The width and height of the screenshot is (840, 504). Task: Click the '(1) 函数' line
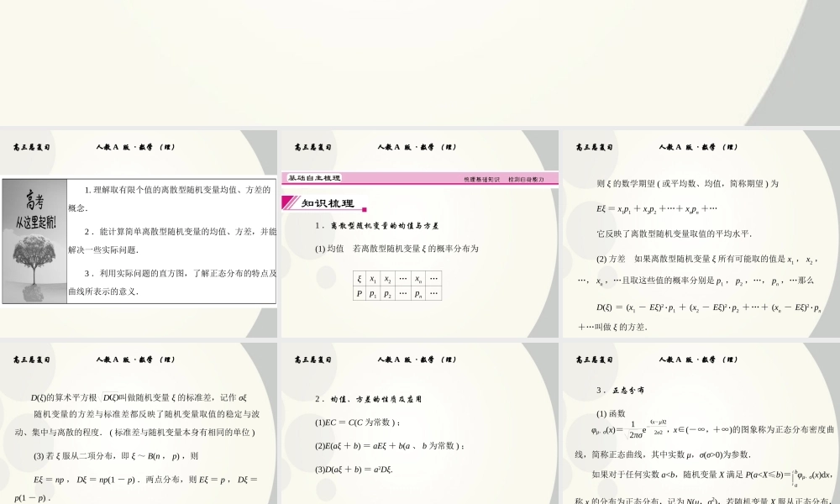point(611,413)
